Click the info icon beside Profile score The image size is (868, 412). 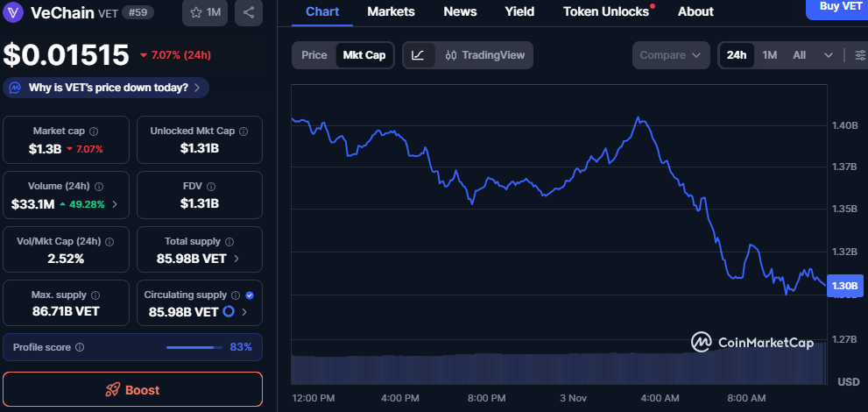(x=80, y=347)
